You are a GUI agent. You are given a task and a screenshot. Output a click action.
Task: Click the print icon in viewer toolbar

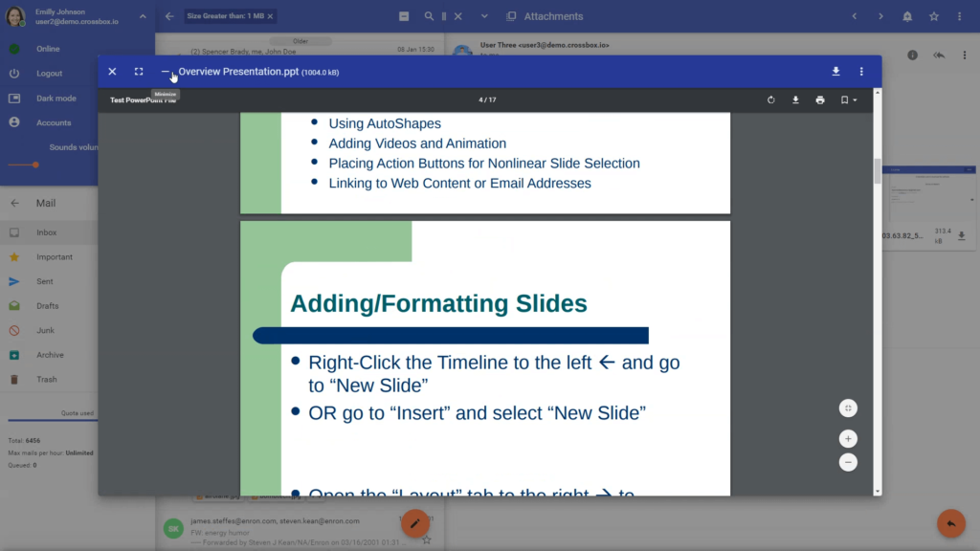[820, 100]
